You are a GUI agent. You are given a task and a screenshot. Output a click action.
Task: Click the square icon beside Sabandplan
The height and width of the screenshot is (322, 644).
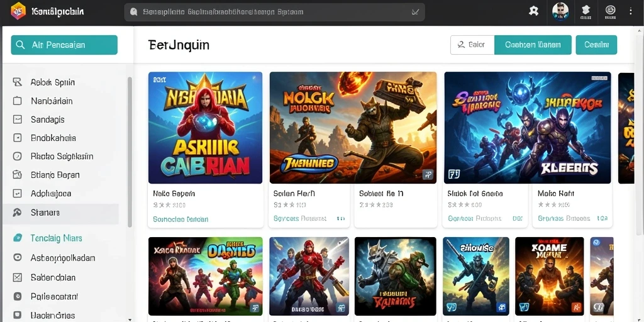[17, 277]
